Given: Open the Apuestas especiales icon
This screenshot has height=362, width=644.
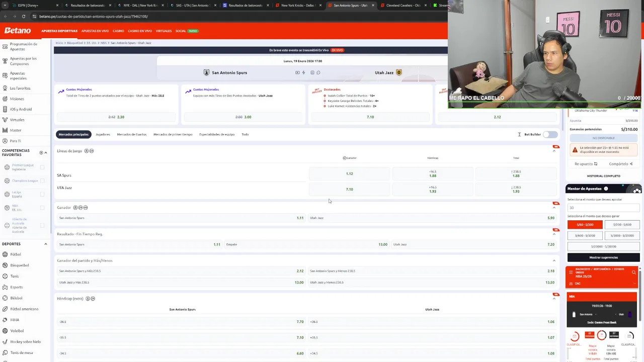Looking at the screenshot, I should (5, 75).
